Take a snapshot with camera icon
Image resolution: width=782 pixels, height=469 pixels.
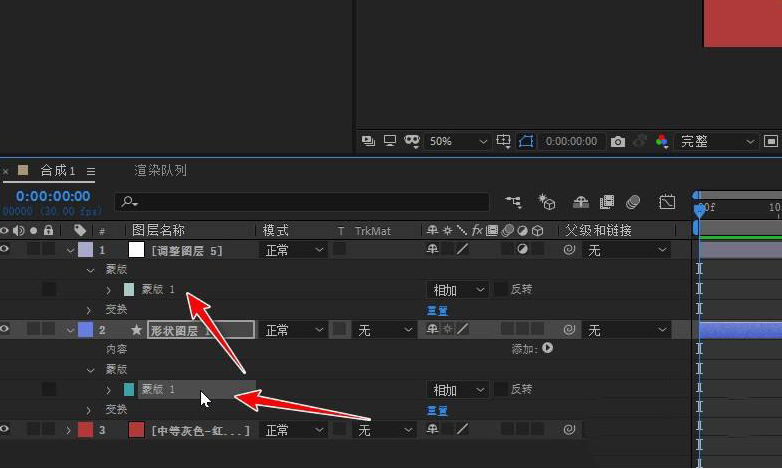[617, 142]
